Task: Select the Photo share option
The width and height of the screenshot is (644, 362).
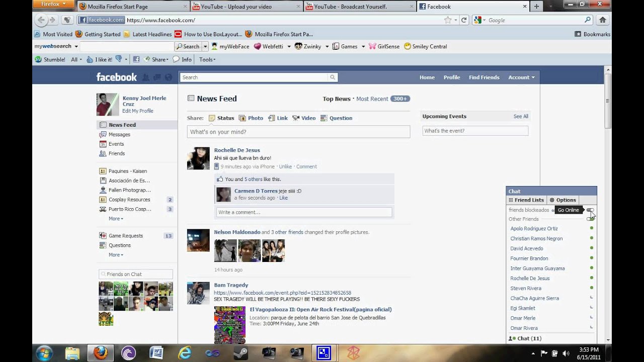Action: pyautogui.click(x=251, y=118)
